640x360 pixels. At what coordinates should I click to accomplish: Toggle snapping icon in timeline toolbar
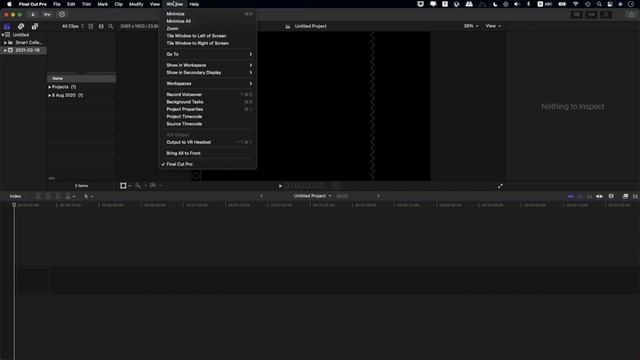coord(599,196)
